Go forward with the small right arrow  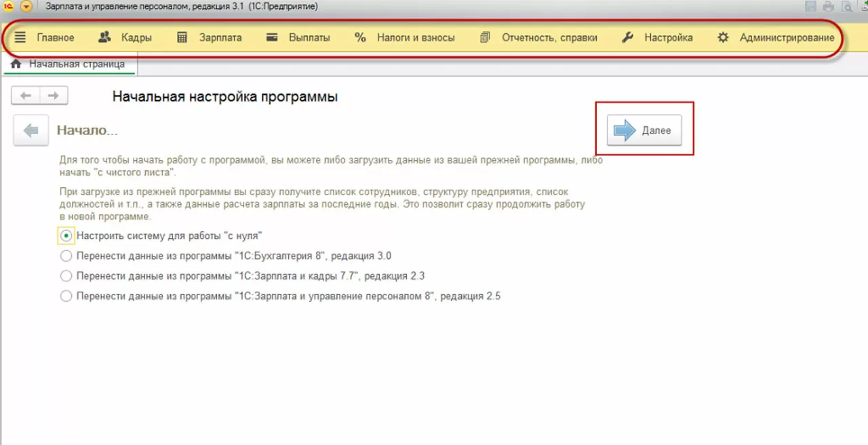click(54, 96)
